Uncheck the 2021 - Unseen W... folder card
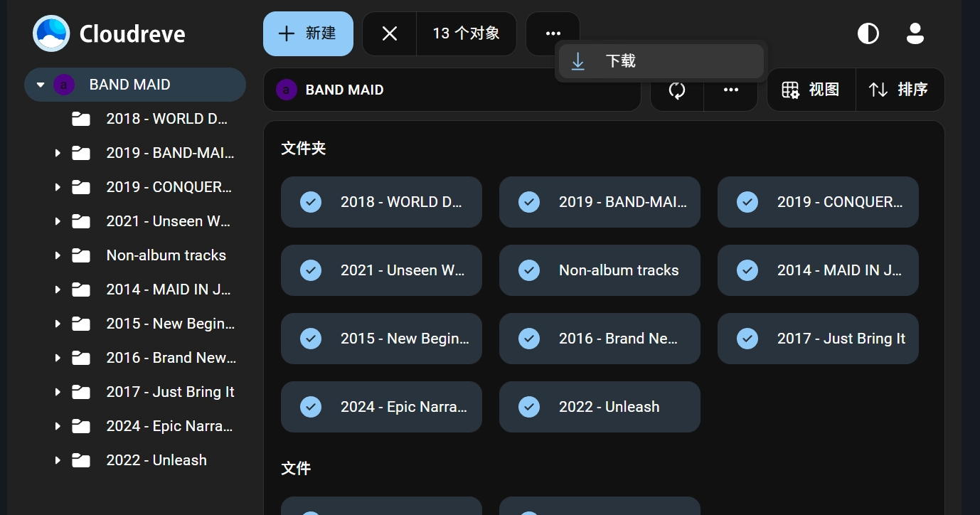The height and width of the screenshot is (515, 980). pos(311,270)
